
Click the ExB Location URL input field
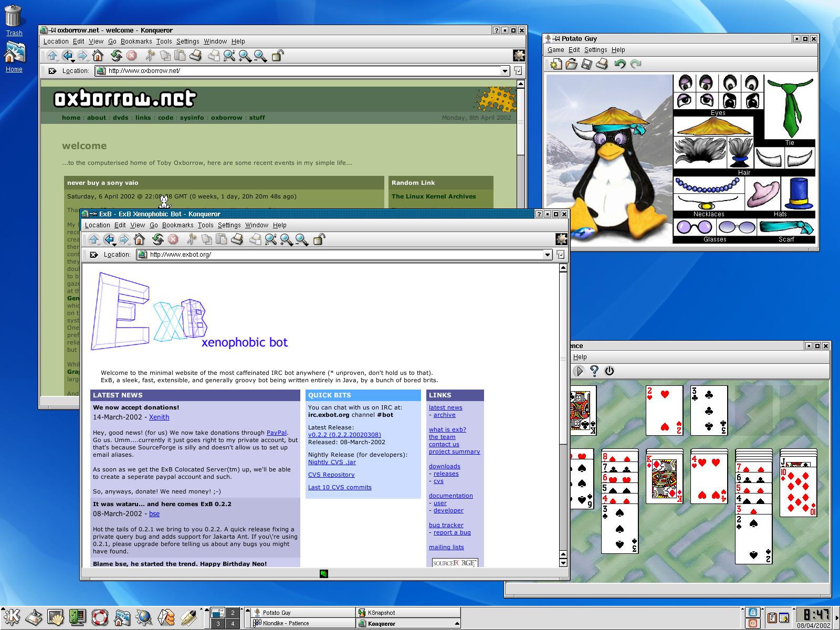coord(343,255)
